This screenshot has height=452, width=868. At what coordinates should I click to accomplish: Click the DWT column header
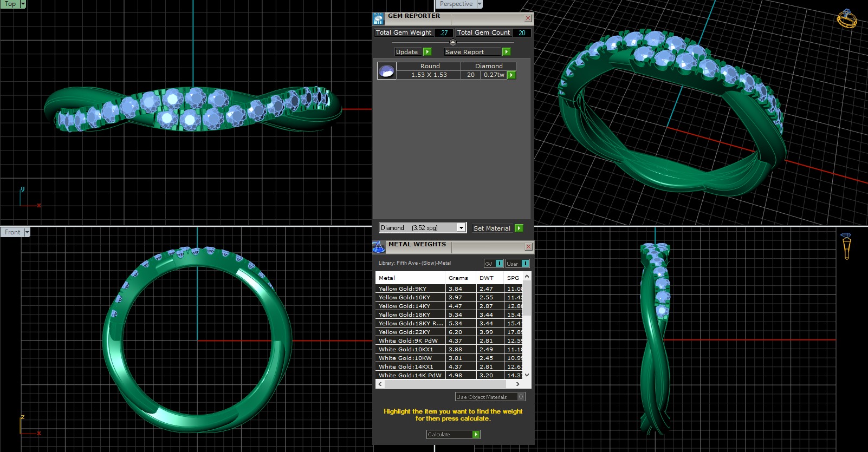coord(490,278)
